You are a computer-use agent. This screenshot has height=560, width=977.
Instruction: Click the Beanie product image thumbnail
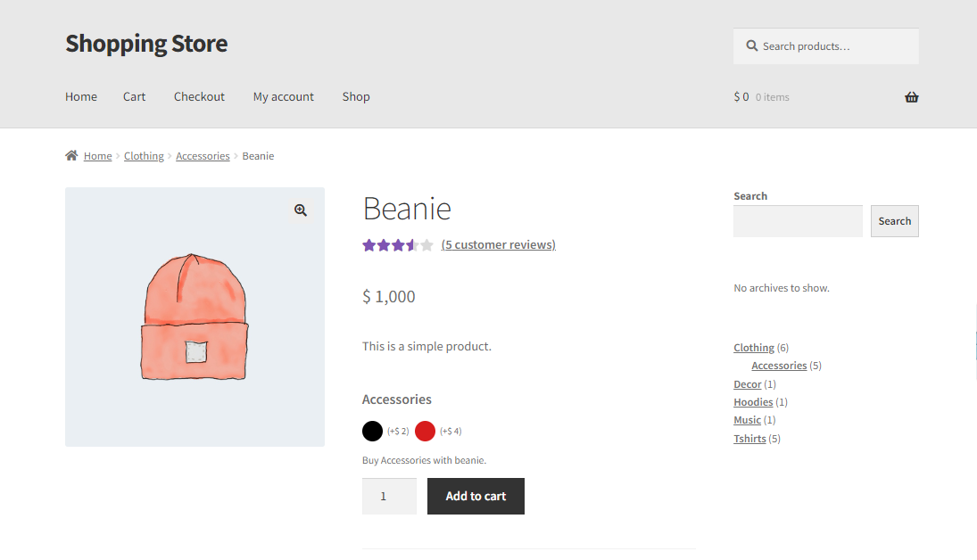tap(195, 317)
